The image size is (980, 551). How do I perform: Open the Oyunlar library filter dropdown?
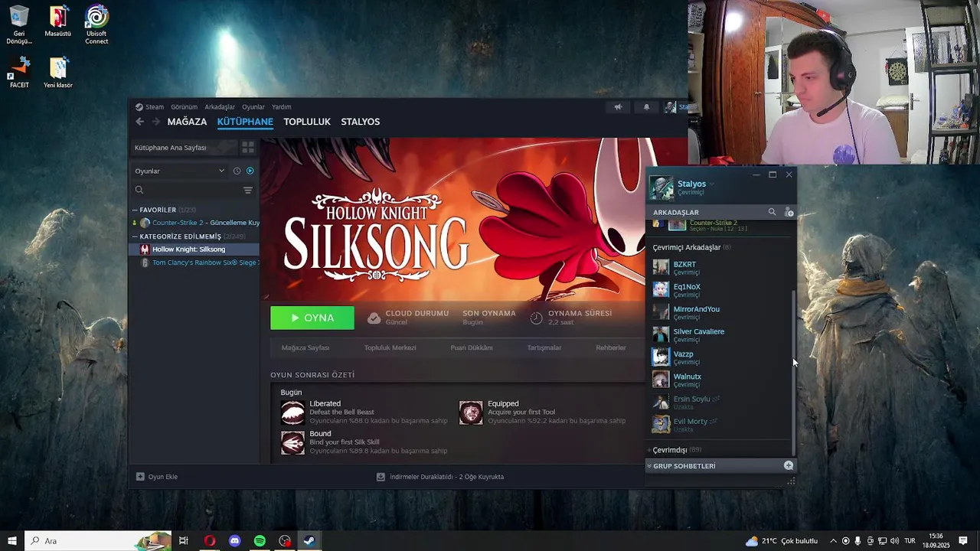pyautogui.click(x=180, y=171)
